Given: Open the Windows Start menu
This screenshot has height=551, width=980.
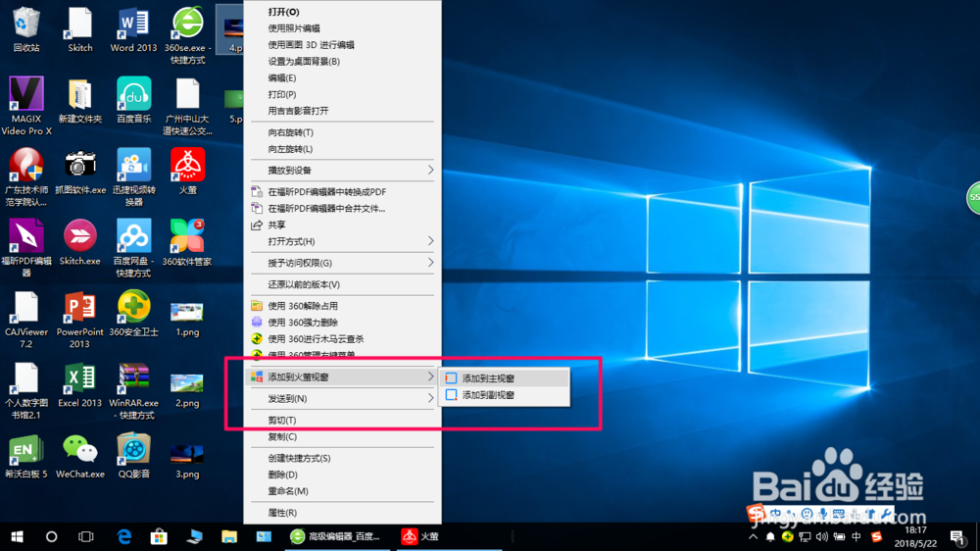Looking at the screenshot, I should 17,536.
